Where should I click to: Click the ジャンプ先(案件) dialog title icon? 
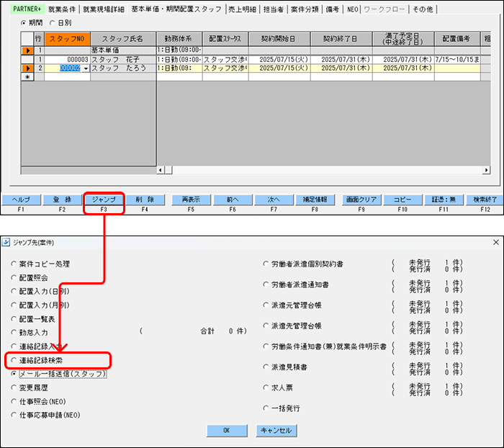6,242
